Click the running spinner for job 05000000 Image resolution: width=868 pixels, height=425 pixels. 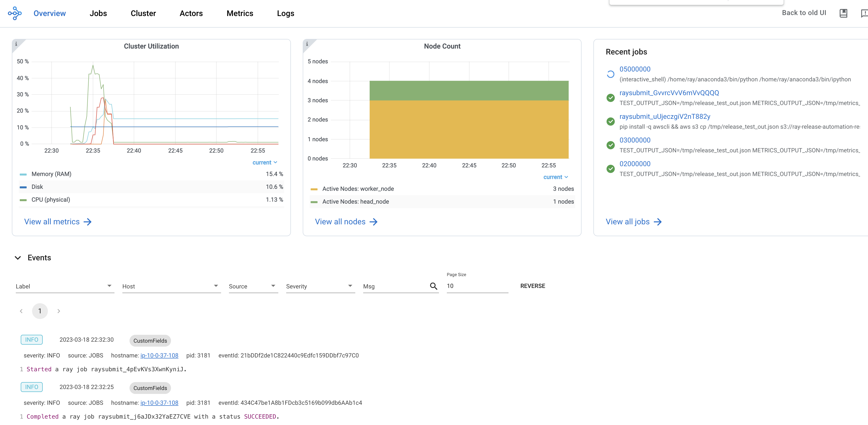[x=610, y=74]
